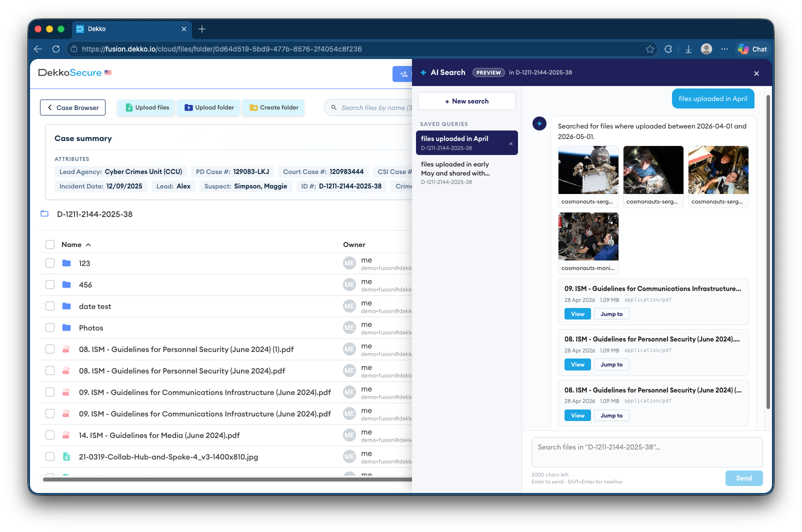Click the Upload files button

[x=146, y=107]
